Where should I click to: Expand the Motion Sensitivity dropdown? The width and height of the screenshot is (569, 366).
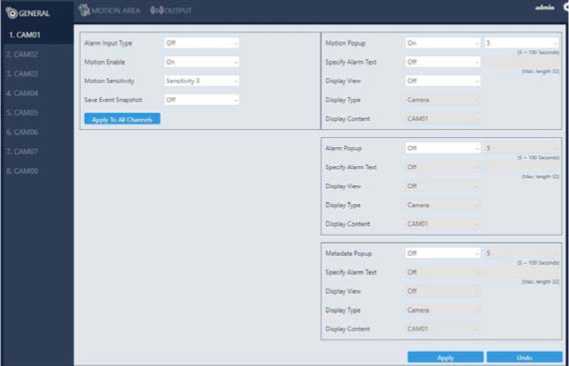[201, 81]
